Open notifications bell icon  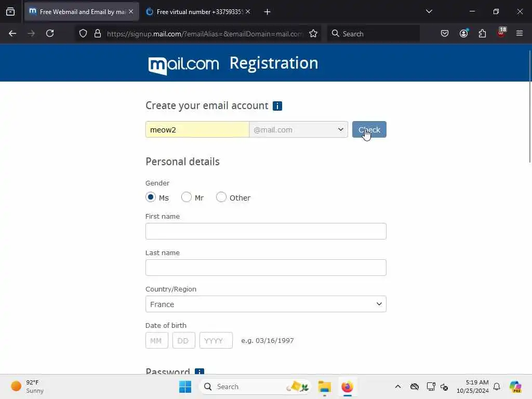coord(497,387)
